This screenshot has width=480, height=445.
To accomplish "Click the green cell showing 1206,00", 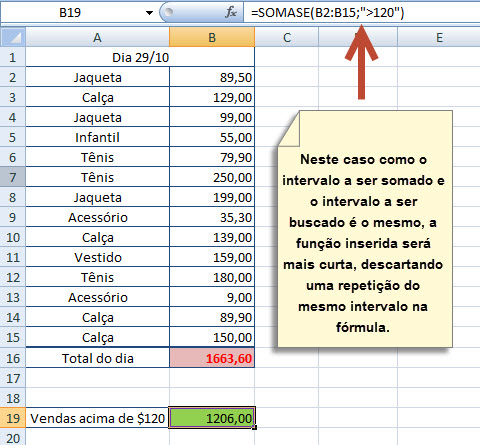I will coord(212,418).
